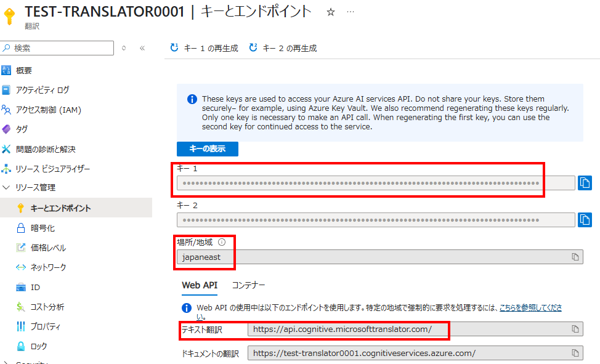This screenshot has width=600, height=364.
Task: Open タグ menu item
Action: click(22, 129)
